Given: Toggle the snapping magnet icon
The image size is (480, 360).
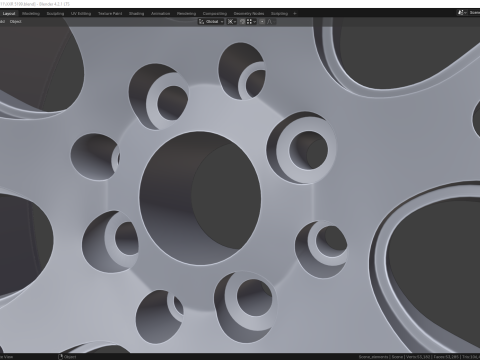Looking at the screenshot, I should pos(242,22).
